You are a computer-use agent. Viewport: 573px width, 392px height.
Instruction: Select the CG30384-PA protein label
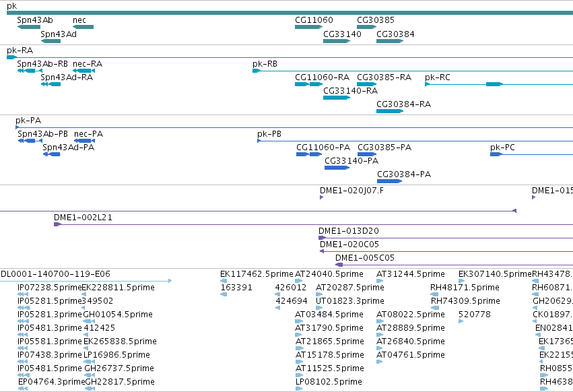(x=404, y=174)
